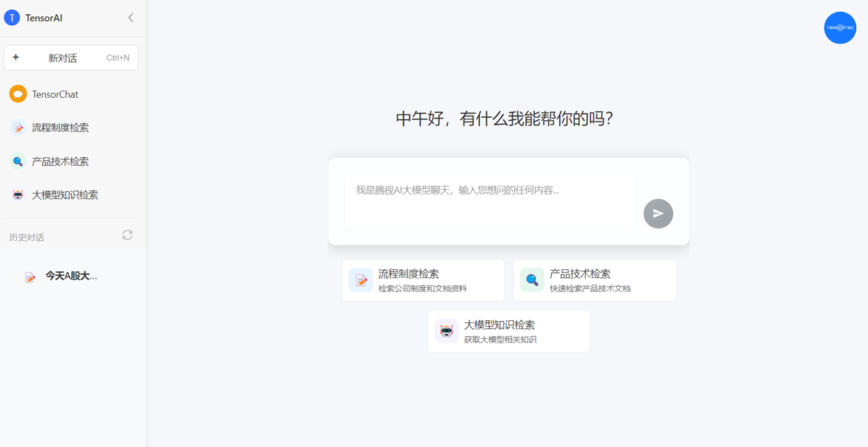The height and width of the screenshot is (447, 868).
Task: Click the blue TensorAI "T" logo
Action: click(12, 18)
